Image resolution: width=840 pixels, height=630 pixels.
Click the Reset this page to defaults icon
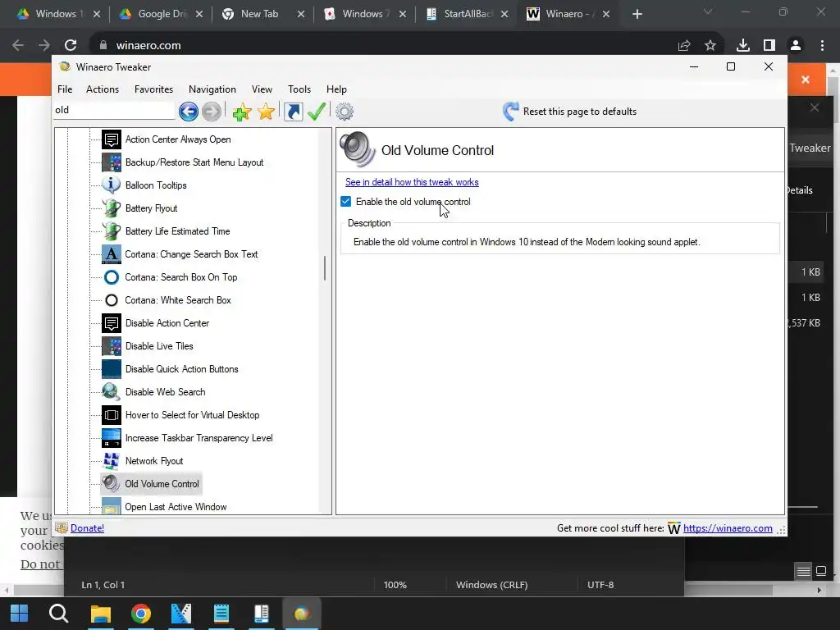pos(510,112)
